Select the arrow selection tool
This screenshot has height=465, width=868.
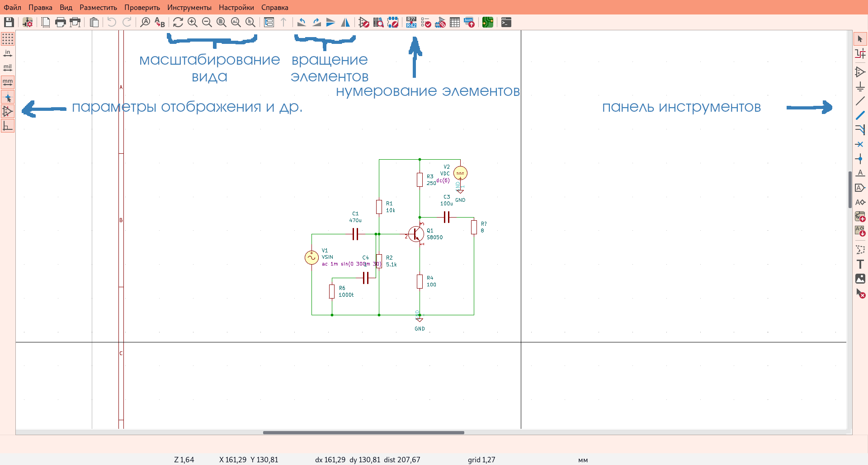tap(860, 39)
